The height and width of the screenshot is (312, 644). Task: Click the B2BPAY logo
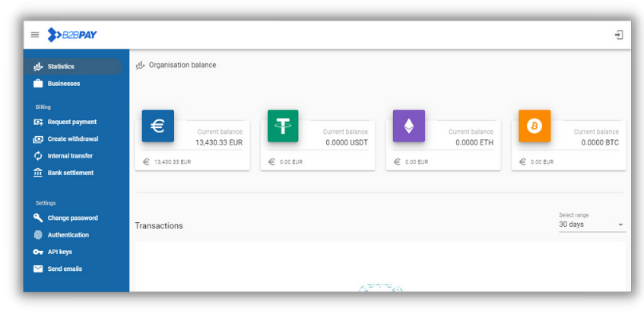point(72,35)
